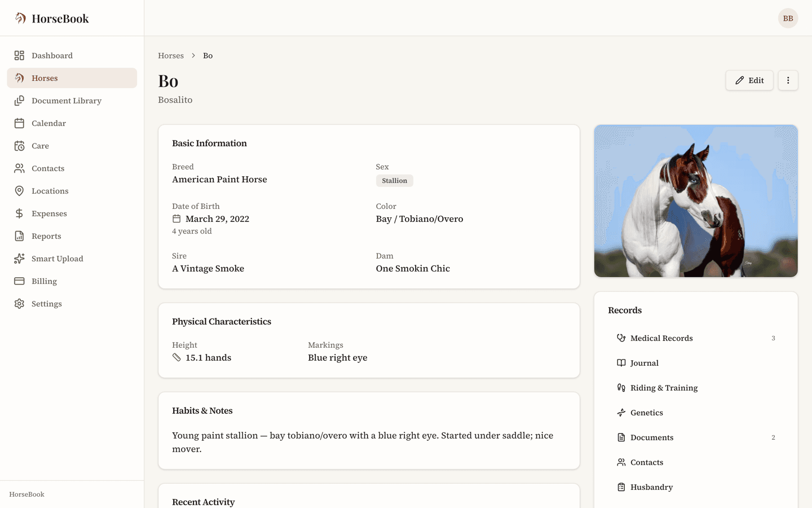Click the Expenses dollar sign icon
812x508 pixels.
point(19,213)
